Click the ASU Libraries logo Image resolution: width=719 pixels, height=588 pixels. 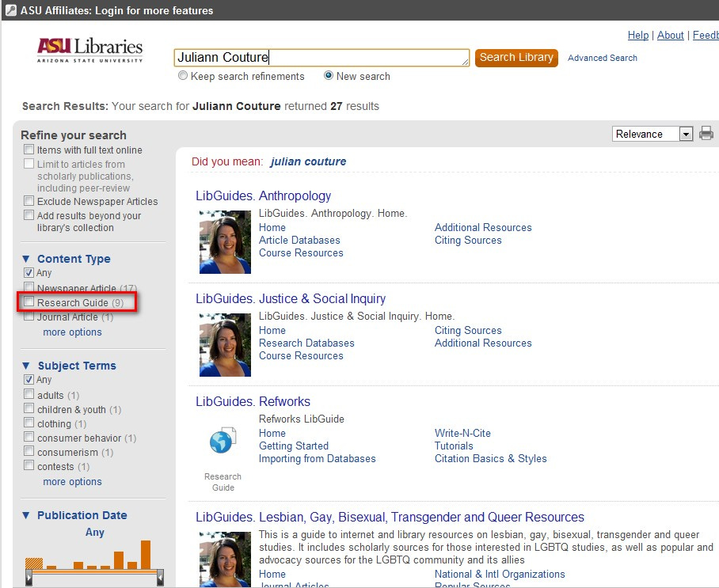(x=90, y=50)
